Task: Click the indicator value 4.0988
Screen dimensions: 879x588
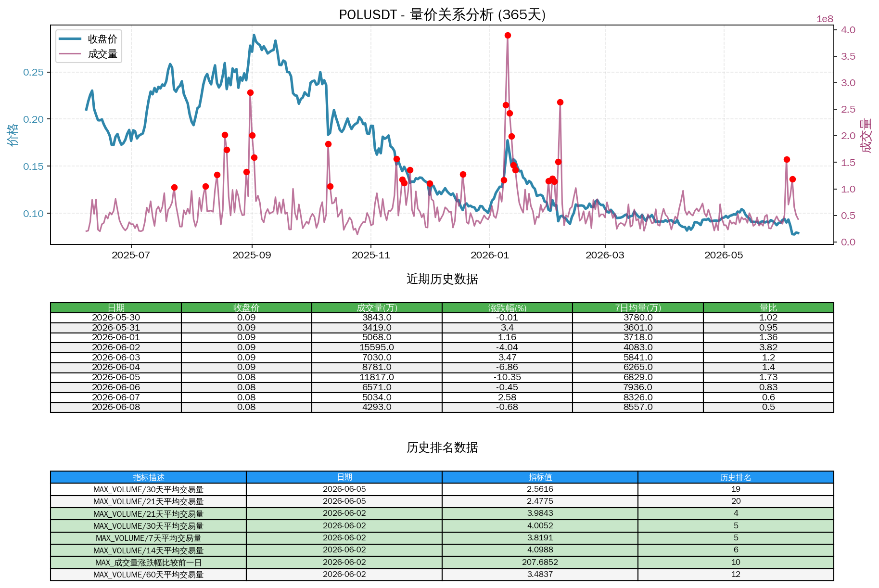Action: [x=540, y=550]
